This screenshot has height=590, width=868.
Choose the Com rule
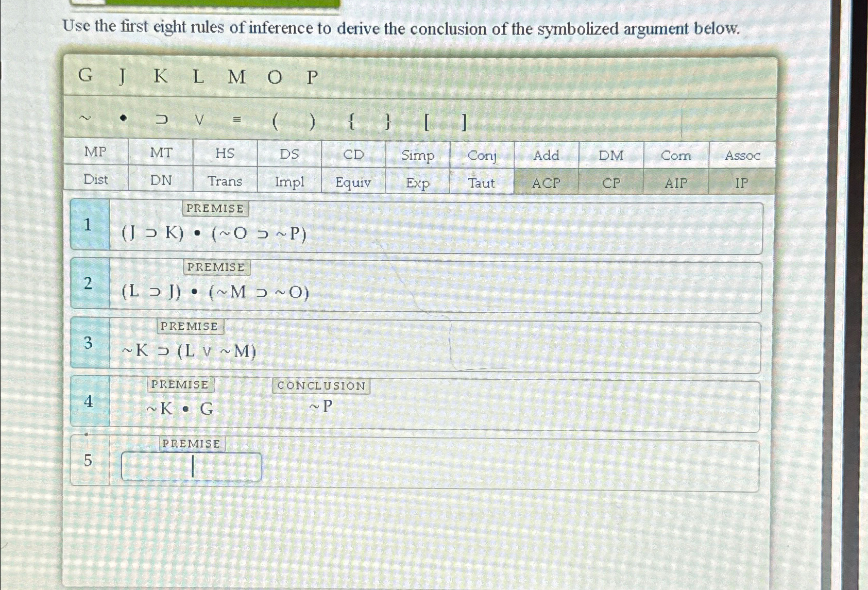coord(676,155)
